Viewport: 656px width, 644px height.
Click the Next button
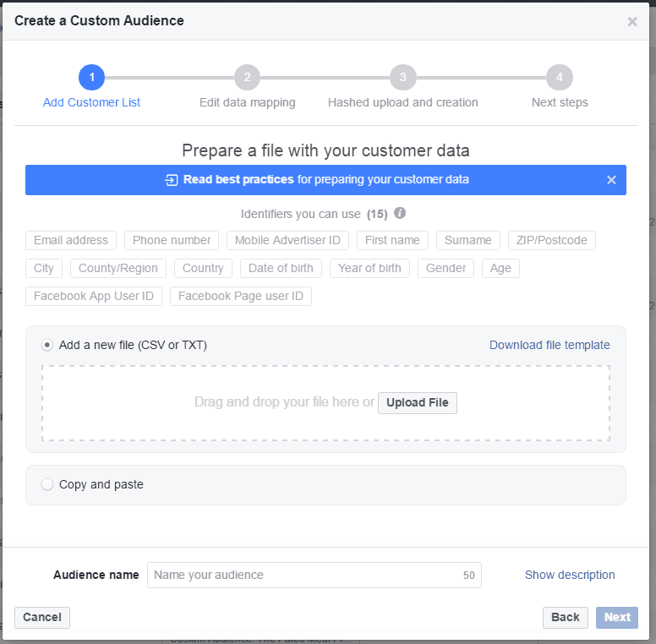616,617
